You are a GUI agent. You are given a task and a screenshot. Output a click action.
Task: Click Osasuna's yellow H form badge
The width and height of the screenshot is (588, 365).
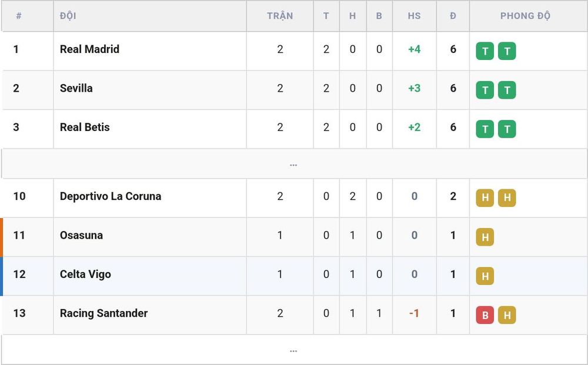485,237
